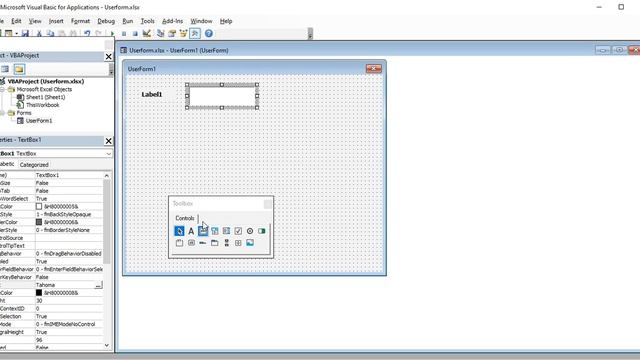Select the ToggleButton control in Toolbox
This screenshot has width=640, height=360.
point(262,231)
